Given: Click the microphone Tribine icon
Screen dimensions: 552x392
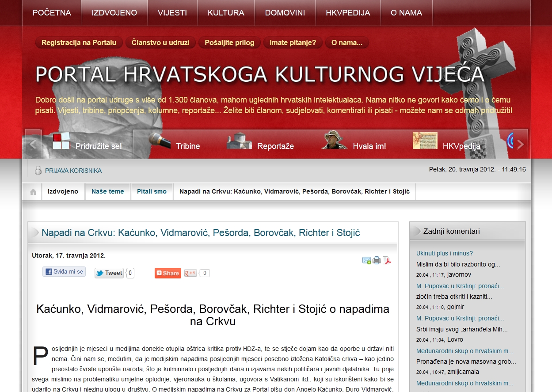Looking at the screenshot, I should click(160, 141).
